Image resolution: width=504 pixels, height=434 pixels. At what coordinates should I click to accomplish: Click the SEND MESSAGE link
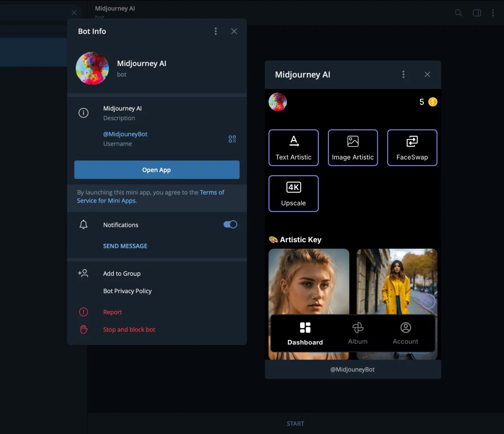click(x=125, y=246)
